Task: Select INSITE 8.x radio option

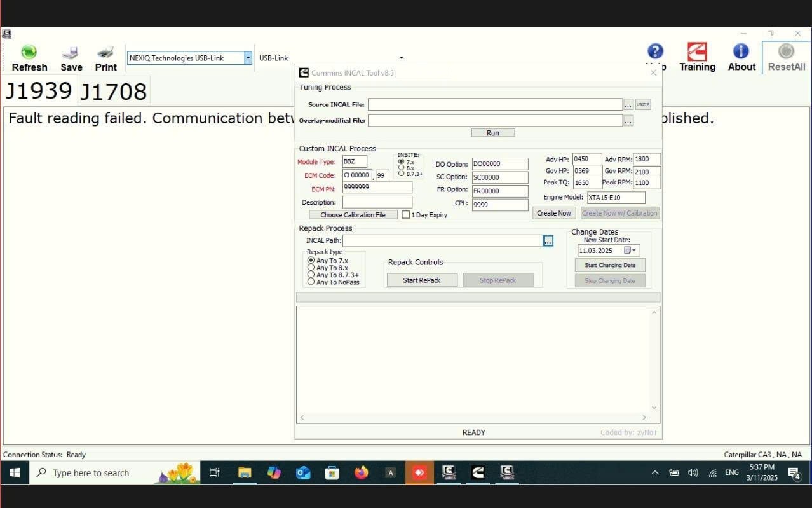Action: click(401, 168)
